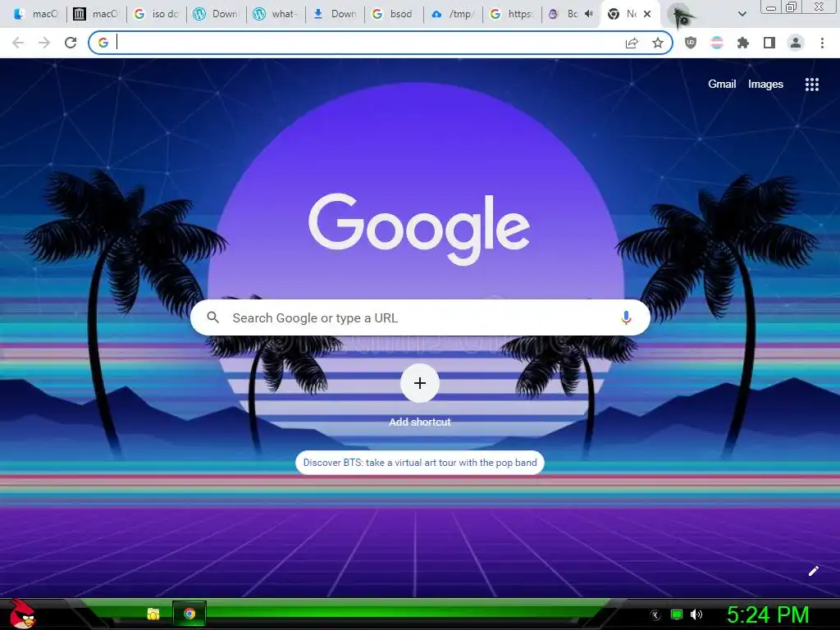
Task: Click the forward navigation arrow
Action: [44, 43]
